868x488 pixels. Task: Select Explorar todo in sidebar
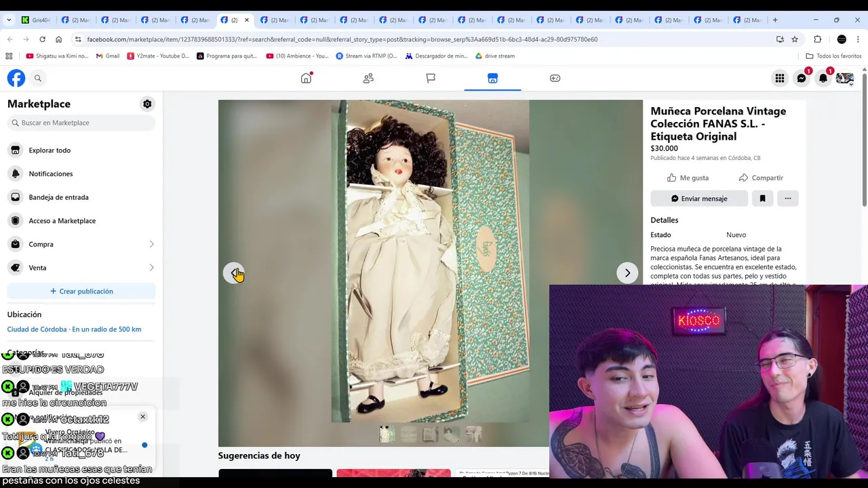coord(81,150)
